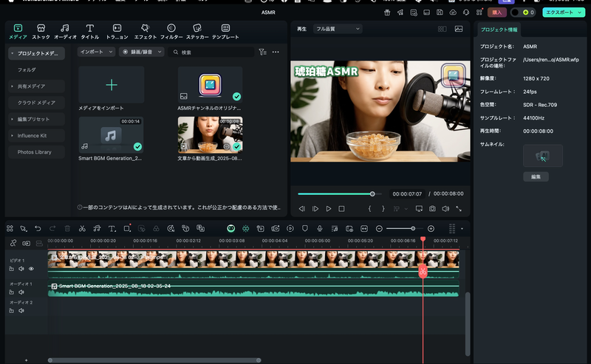This screenshot has height=364, width=591.
Task: Open the cloud upload icon
Action: click(453, 13)
